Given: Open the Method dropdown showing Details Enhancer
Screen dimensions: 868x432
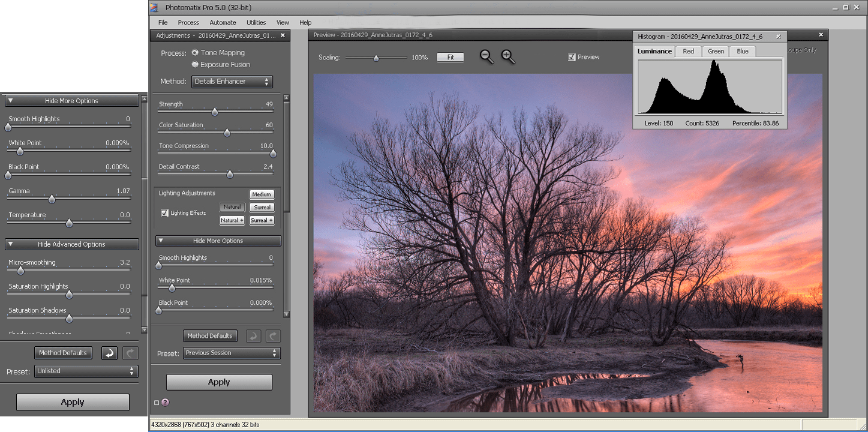Looking at the screenshot, I should pos(232,82).
